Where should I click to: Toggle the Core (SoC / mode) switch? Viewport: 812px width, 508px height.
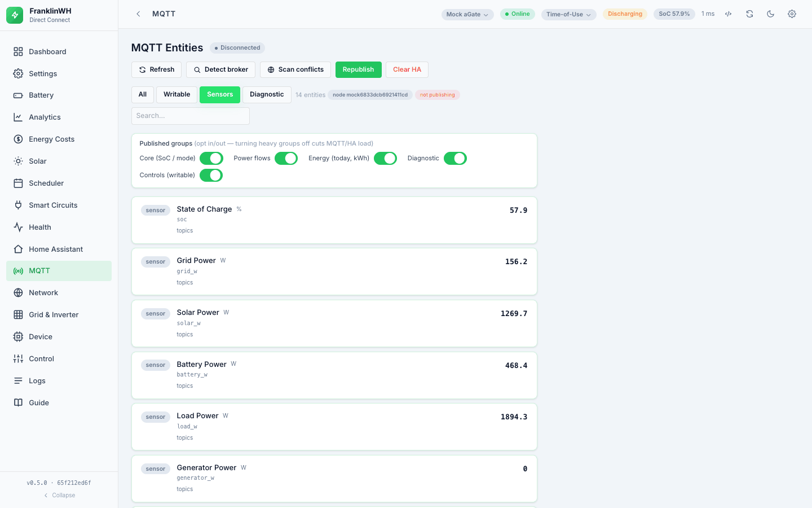point(211,159)
